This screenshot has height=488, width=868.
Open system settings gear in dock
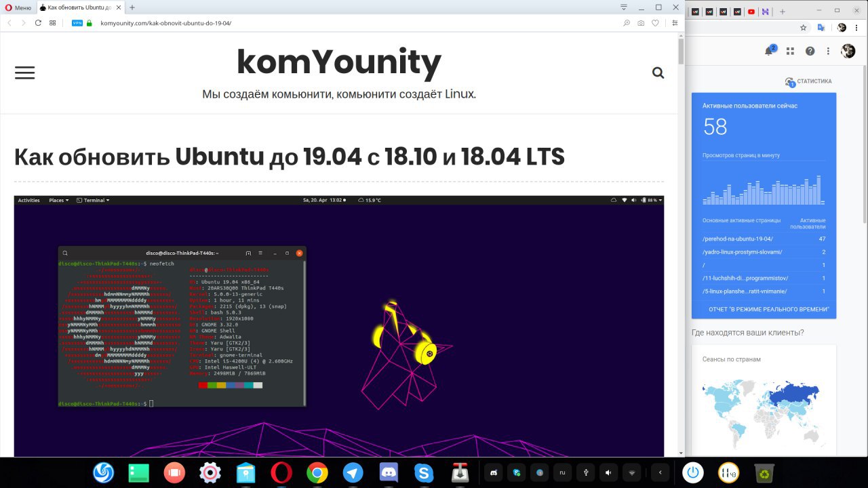coord(210,472)
